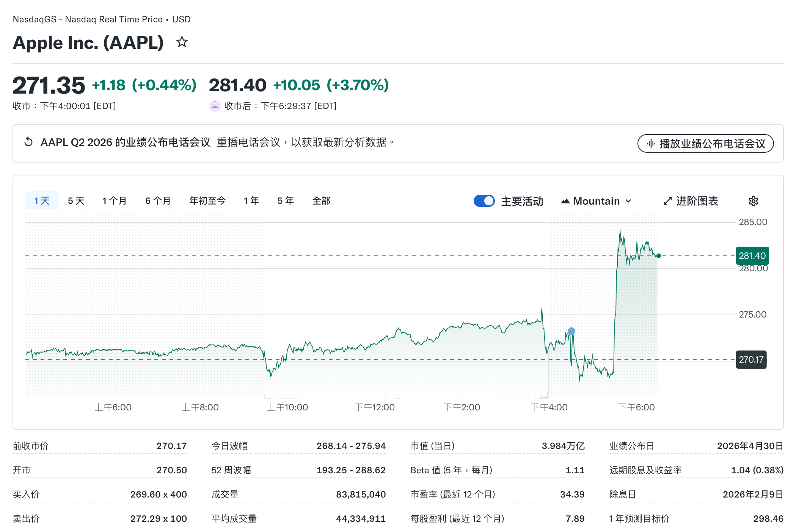Click the 市盈率 value 34.39
The height and width of the screenshot is (532, 788).
(x=572, y=494)
